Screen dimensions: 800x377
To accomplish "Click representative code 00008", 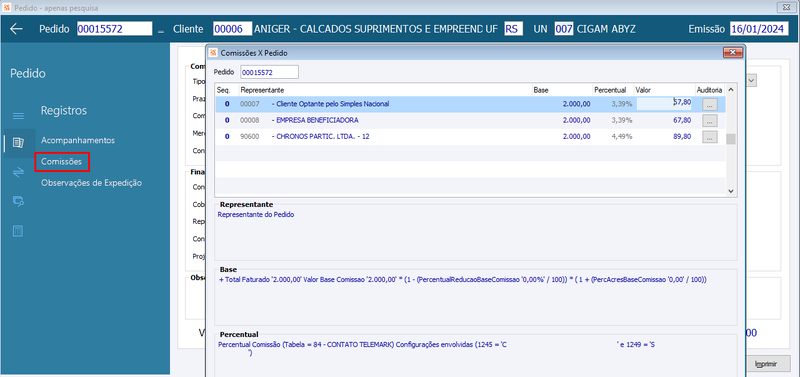I will click(250, 120).
